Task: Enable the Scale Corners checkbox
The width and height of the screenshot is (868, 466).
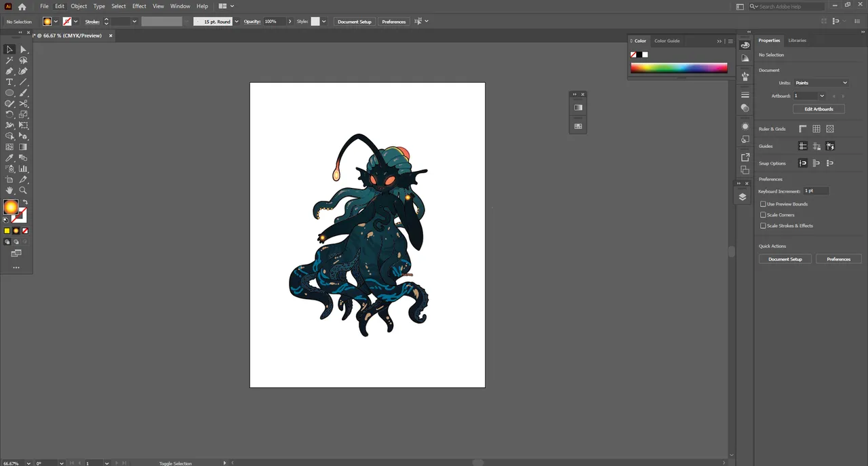Action: click(x=763, y=215)
